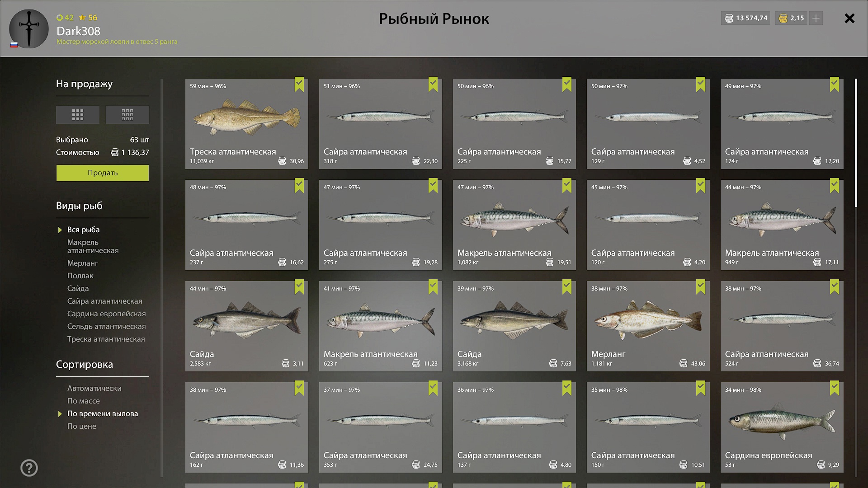Open the Dark308 player avatar
The height and width of the screenshot is (488, 868).
pos(29,29)
